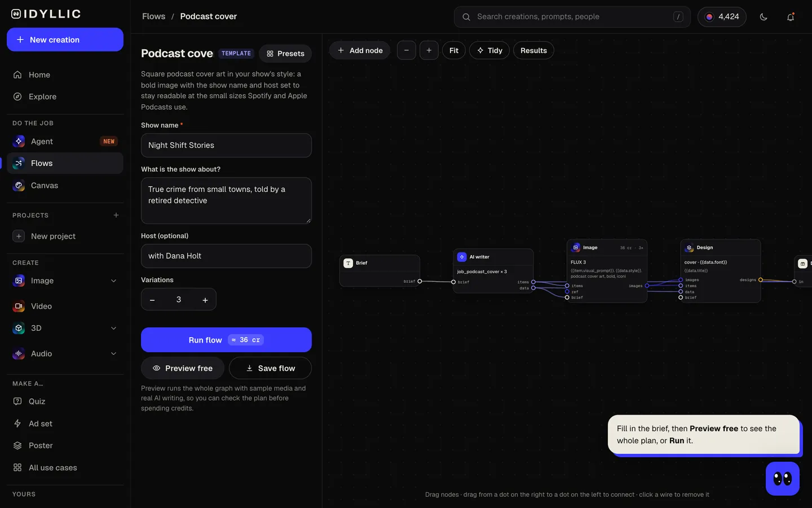
Task: Open the Agent workspace
Action: (x=65, y=141)
